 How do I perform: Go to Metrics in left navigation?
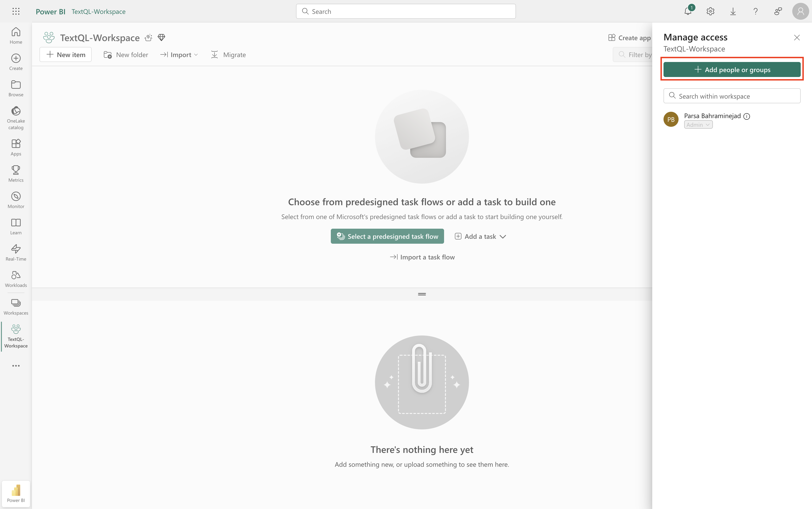click(16, 173)
